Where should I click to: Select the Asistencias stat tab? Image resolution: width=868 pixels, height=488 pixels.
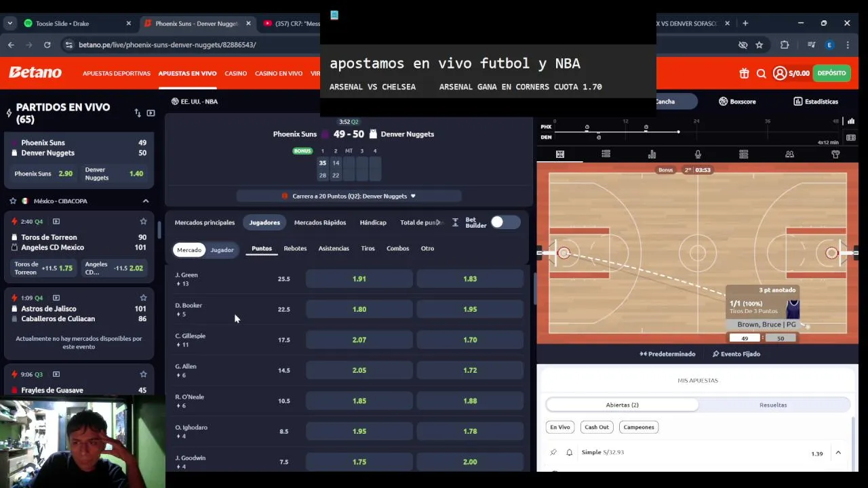click(334, 248)
